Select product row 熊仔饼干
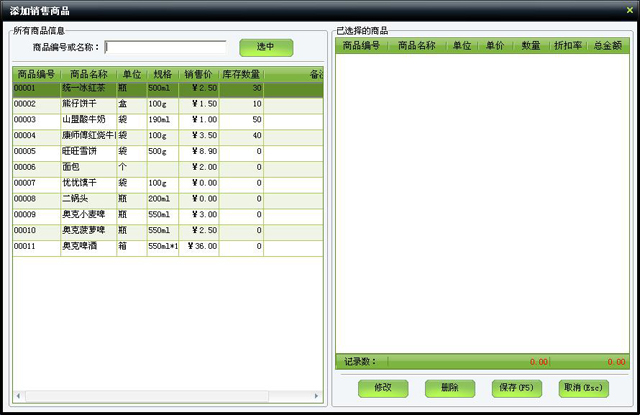This screenshot has height=415, width=640. coord(88,104)
